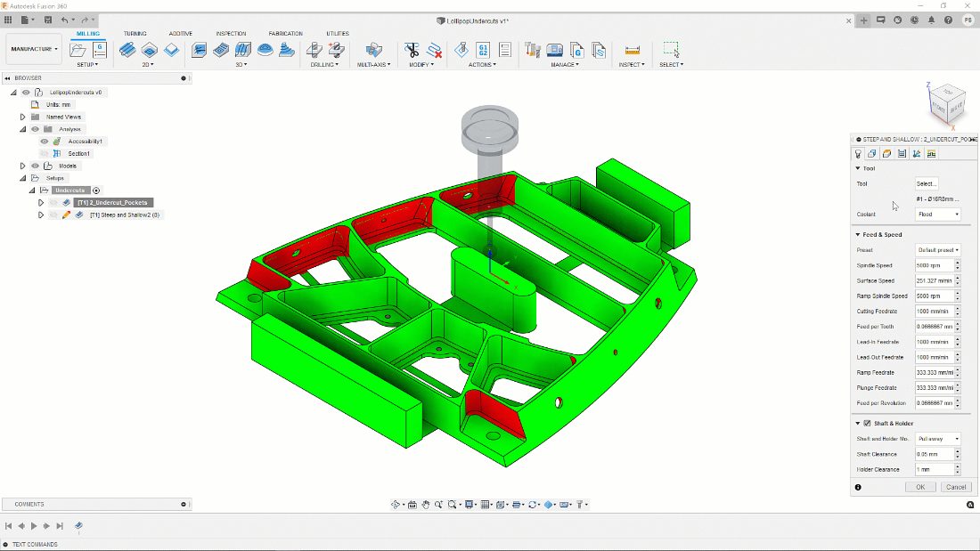Click the OK button
The width and height of the screenshot is (980, 551).
tap(920, 487)
